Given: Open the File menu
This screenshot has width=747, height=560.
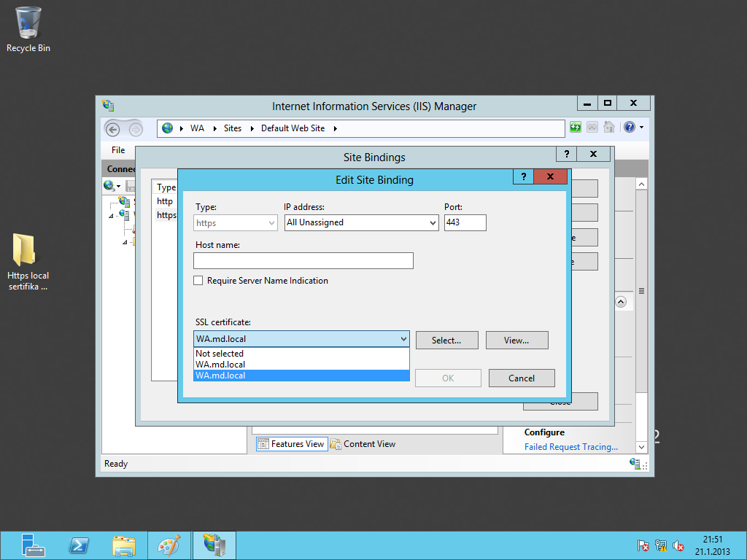Looking at the screenshot, I should (118, 150).
